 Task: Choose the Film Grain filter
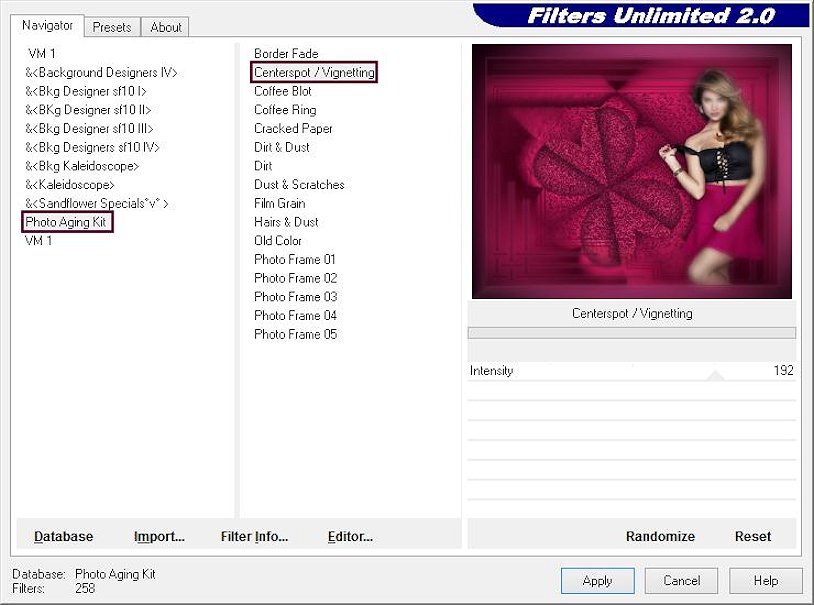(280, 203)
